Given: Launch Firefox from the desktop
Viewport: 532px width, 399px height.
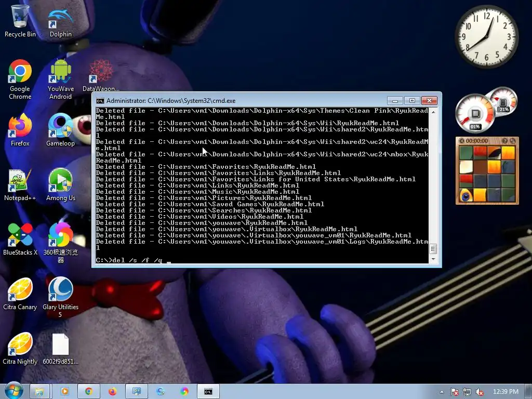Looking at the screenshot, I should point(20,130).
